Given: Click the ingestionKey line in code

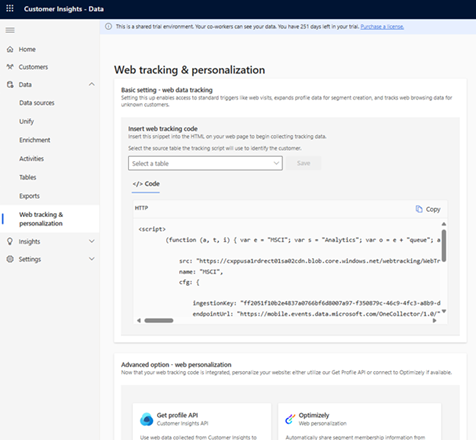Looking at the screenshot, I should point(316,303).
